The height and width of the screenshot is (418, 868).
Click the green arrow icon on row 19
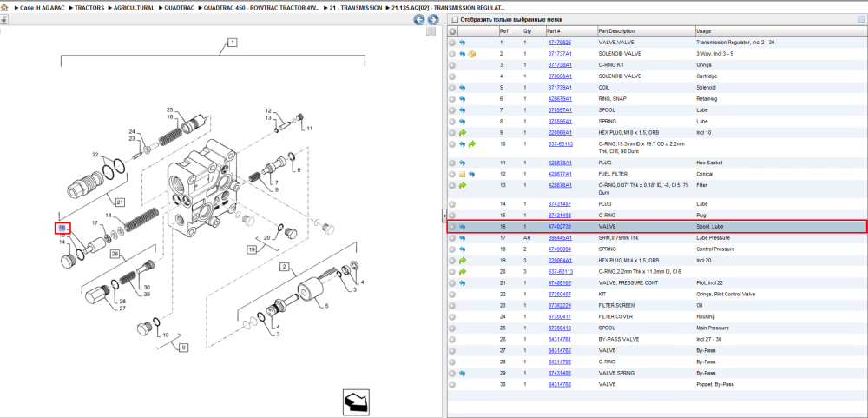pos(463,261)
